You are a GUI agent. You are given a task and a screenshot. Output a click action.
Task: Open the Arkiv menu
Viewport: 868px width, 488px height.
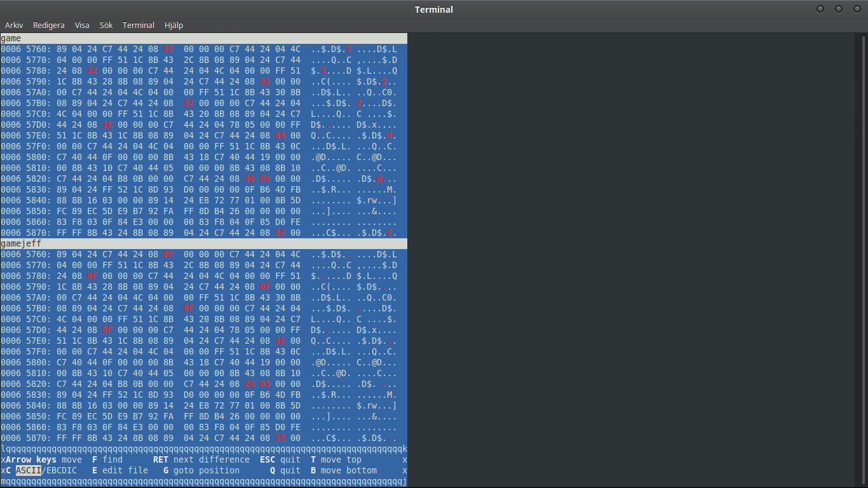[x=14, y=25]
